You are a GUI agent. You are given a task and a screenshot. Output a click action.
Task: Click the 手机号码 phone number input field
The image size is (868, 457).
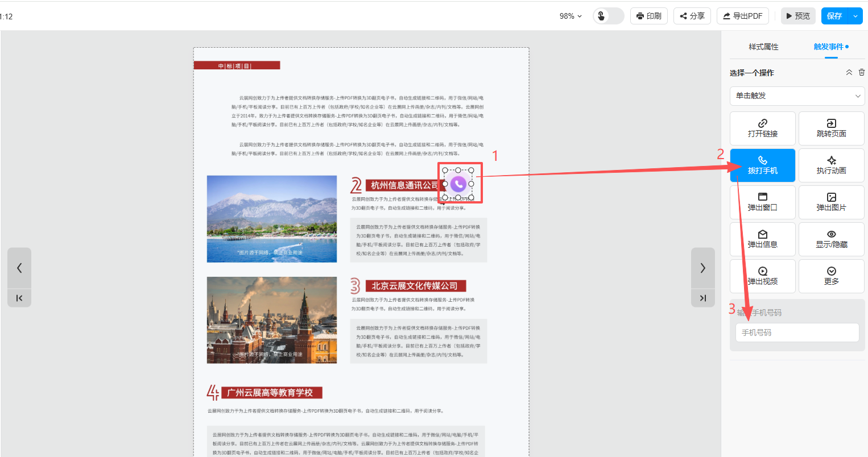tap(797, 333)
